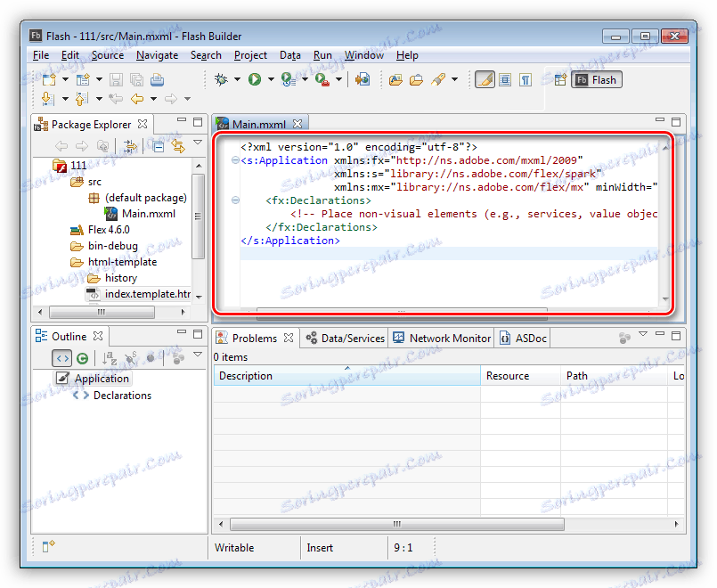Select the Flex 4.6.0 library
This screenshot has width=717, height=588.
(100, 230)
